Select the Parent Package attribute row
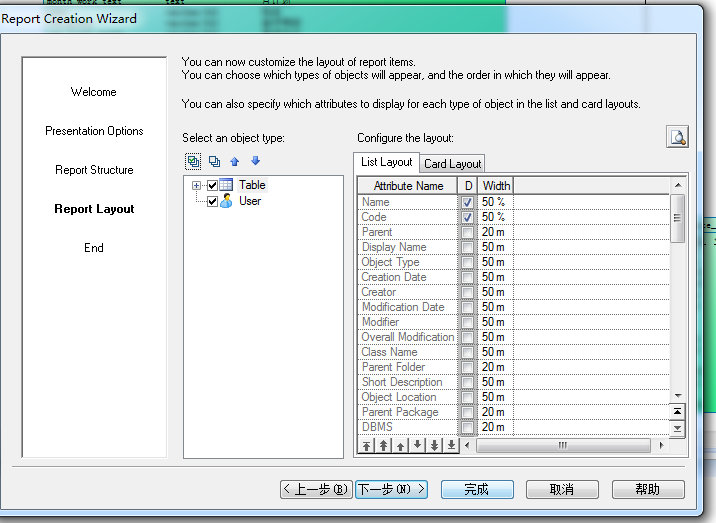 (x=514, y=412)
